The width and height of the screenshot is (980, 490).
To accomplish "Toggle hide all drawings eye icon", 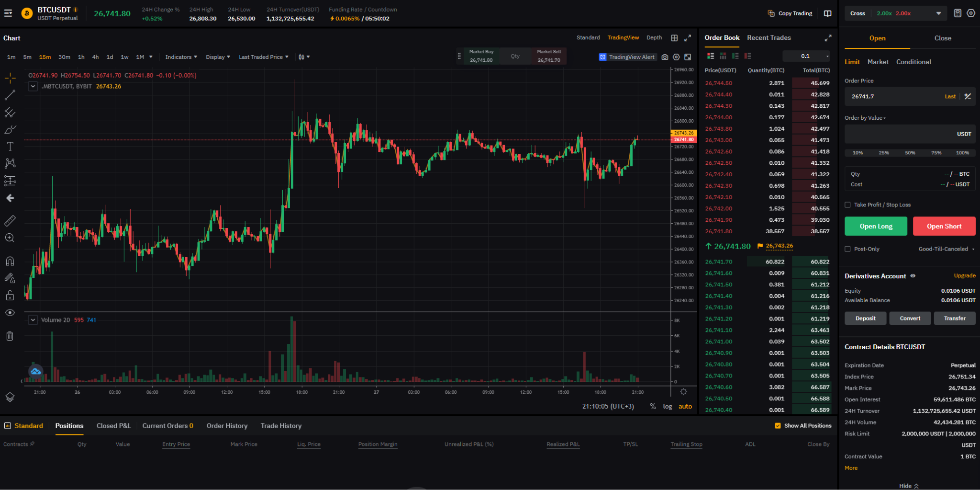I will coord(10,312).
